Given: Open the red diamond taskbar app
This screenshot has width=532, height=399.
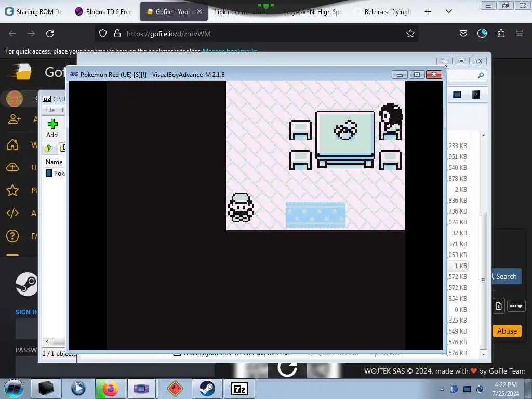Looking at the screenshot, I should (175, 389).
